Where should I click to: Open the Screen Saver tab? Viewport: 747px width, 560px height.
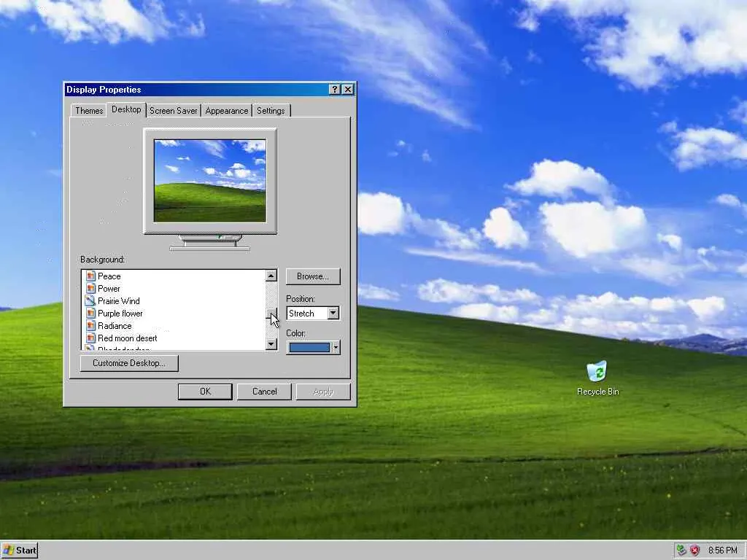click(x=174, y=111)
